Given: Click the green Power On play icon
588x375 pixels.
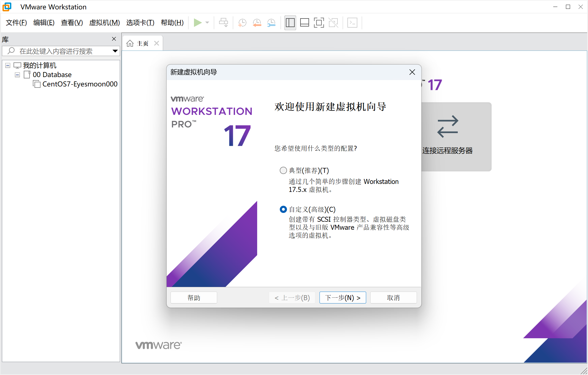Looking at the screenshot, I should (x=198, y=23).
